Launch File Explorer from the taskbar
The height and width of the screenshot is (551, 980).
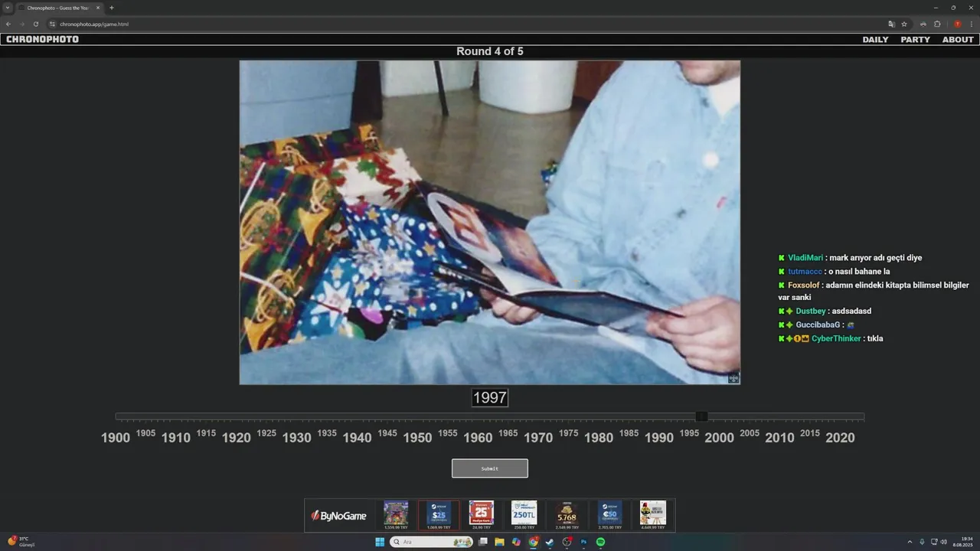499,542
